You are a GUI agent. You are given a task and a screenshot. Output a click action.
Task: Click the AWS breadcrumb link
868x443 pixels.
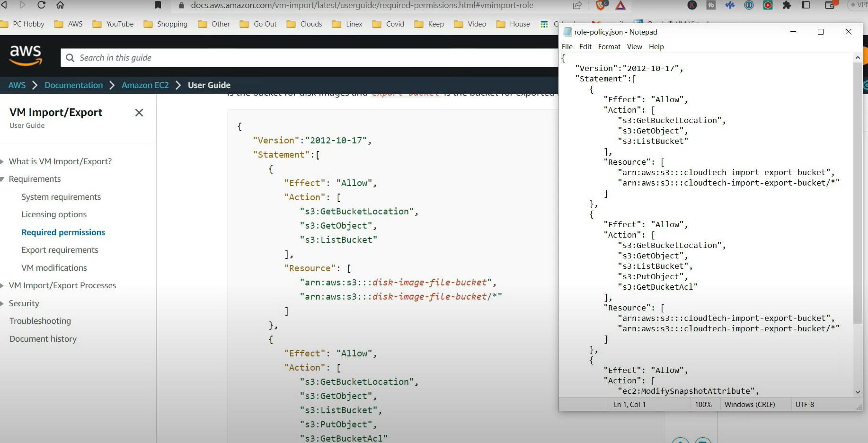tap(17, 85)
